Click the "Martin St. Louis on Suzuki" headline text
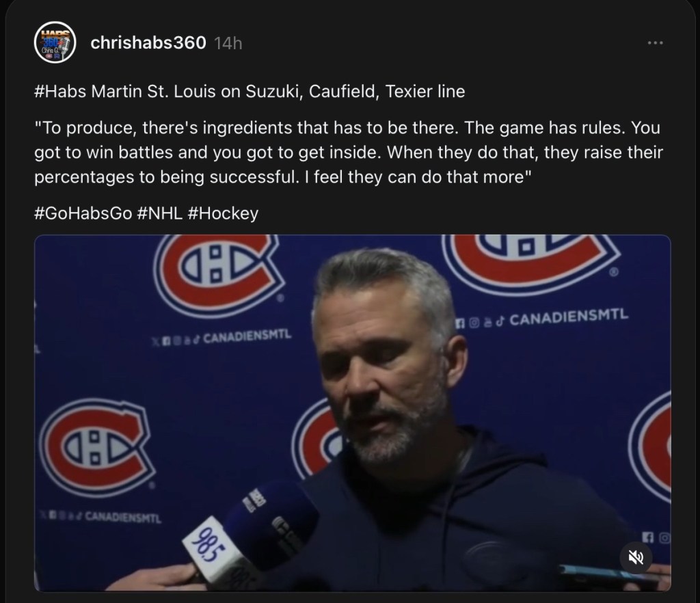The width and height of the screenshot is (700, 603). coord(198,92)
